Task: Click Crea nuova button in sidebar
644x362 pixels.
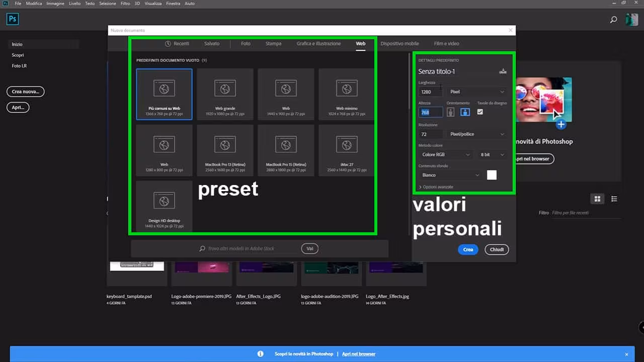Action: point(26,92)
